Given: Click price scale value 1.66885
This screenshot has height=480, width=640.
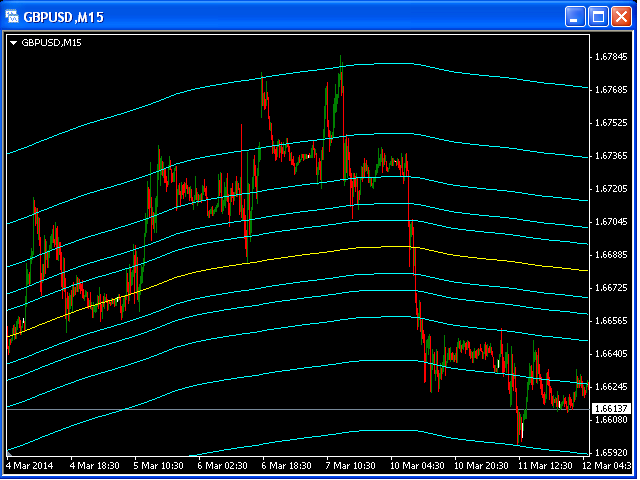Looking at the screenshot, I should pyautogui.click(x=611, y=255).
